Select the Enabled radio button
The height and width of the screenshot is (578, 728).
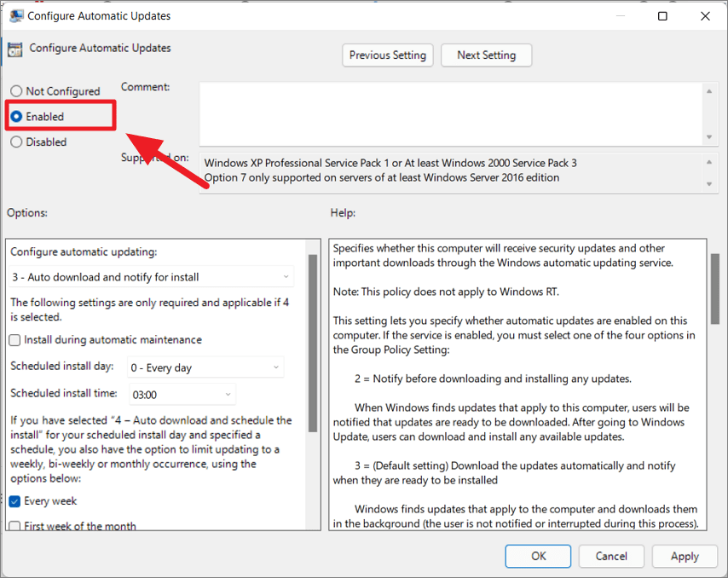(x=16, y=117)
